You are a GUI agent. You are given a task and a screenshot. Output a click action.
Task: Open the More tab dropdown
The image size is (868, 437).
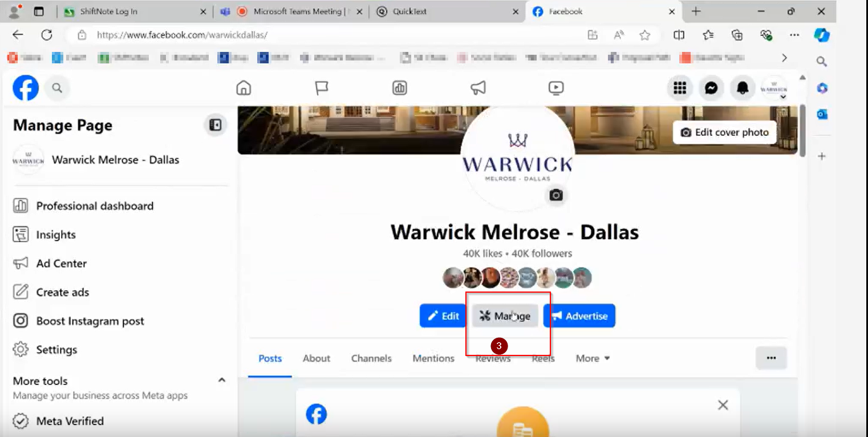tap(592, 358)
